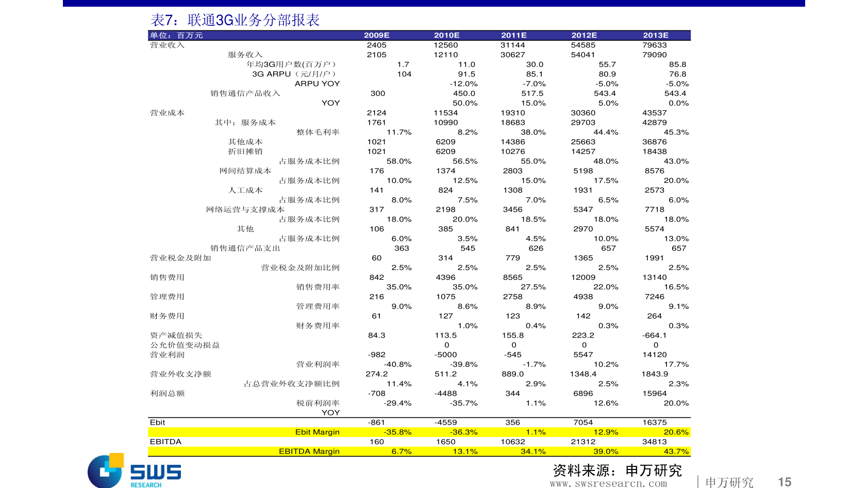This screenshot has height=488, width=868.
Task: Click the yellow EBITDA Margin row label
Action: pos(309,451)
